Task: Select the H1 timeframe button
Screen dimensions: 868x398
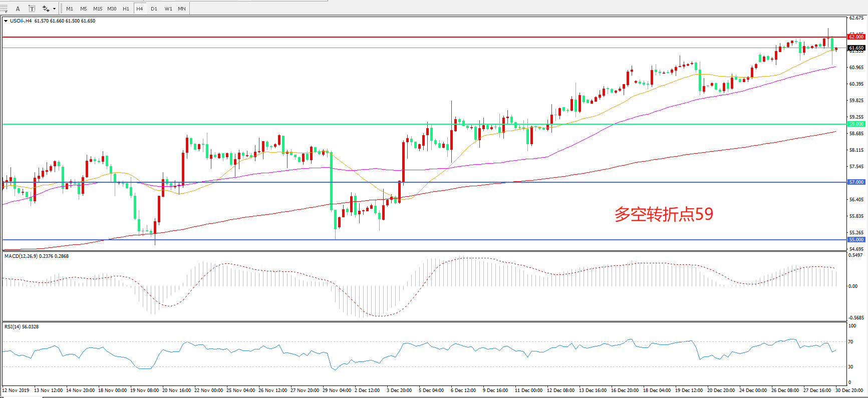Action: coord(126,9)
